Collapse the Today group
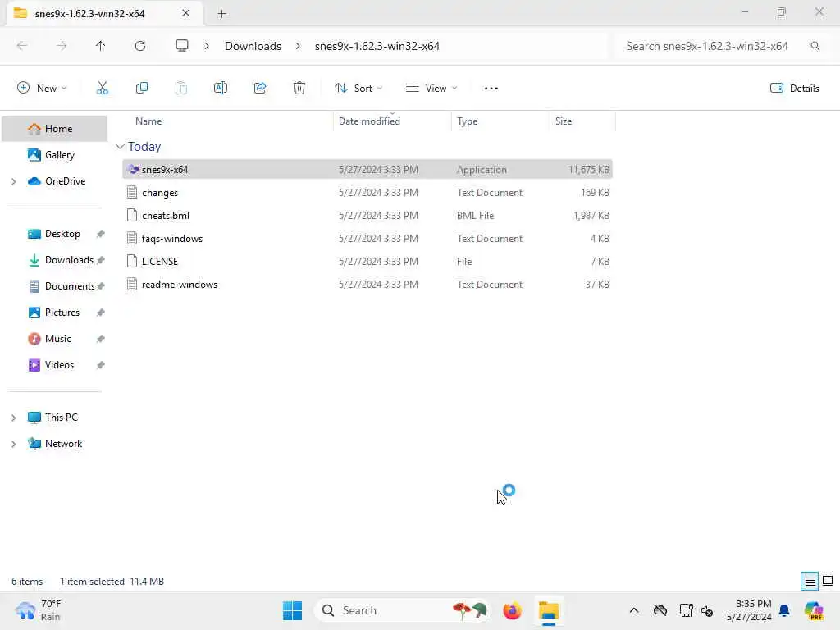This screenshot has width=840, height=630. pyautogui.click(x=120, y=147)
